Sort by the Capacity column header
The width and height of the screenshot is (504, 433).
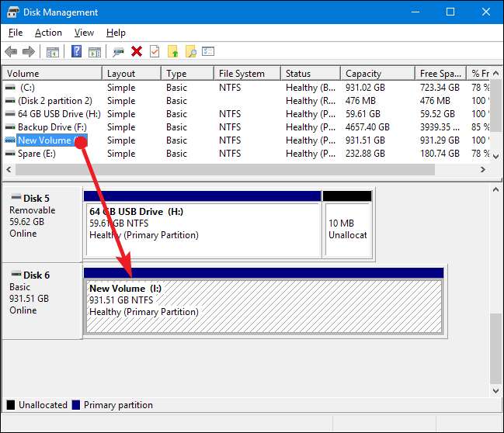click(x=377, y=73)
